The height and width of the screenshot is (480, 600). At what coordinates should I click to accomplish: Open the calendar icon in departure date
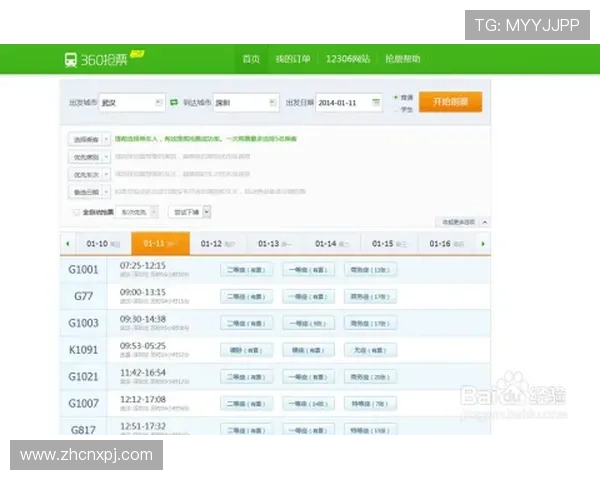pos(376,102)
